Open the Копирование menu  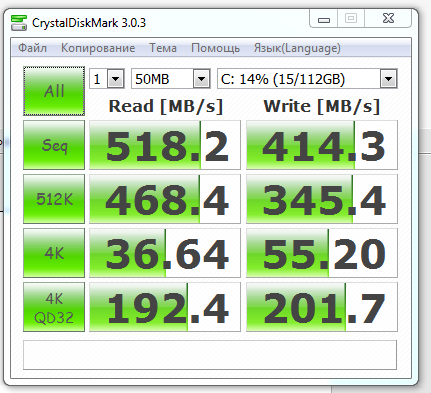[98, 48]
